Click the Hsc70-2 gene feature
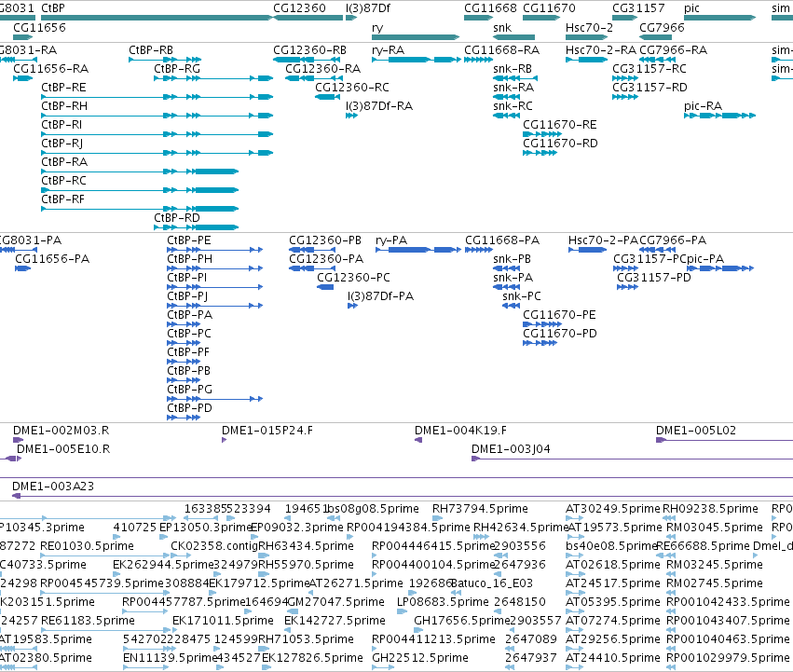Screen dimensions: 793x672 click(586, 37)
